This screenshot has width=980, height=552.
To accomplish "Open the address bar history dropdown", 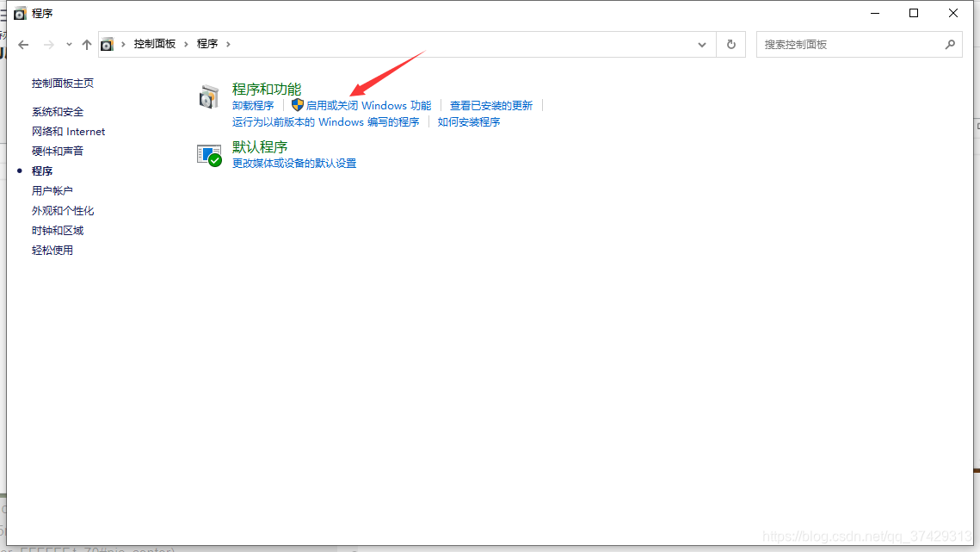I will point(702,45).
